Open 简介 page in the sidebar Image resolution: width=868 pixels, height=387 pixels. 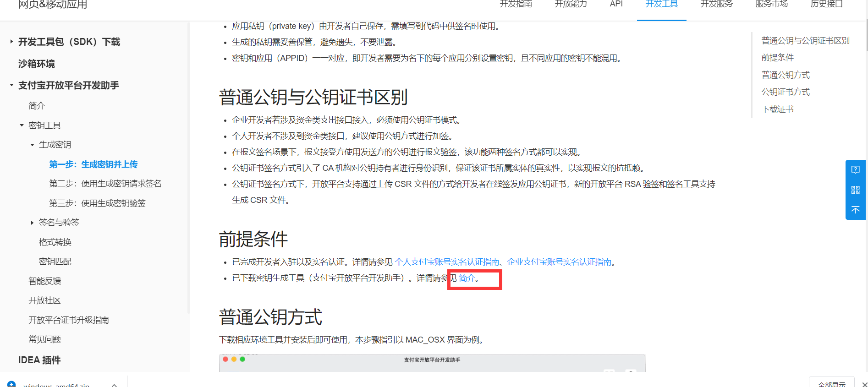point(37,106)
